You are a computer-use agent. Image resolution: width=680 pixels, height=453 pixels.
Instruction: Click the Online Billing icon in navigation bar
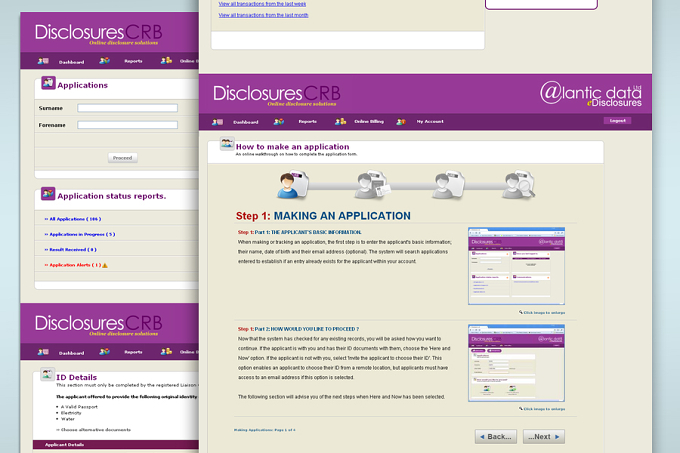(x=340, y=122)
